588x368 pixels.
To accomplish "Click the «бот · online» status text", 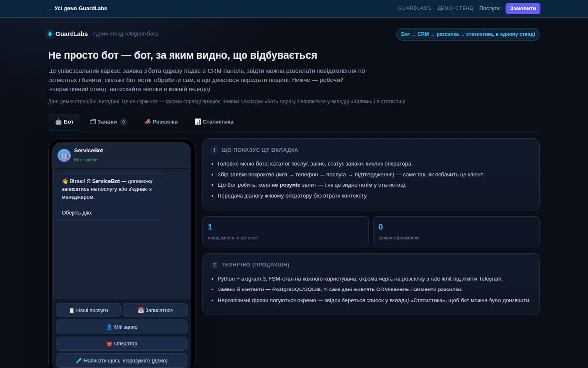I will click(x=86, y=160).
